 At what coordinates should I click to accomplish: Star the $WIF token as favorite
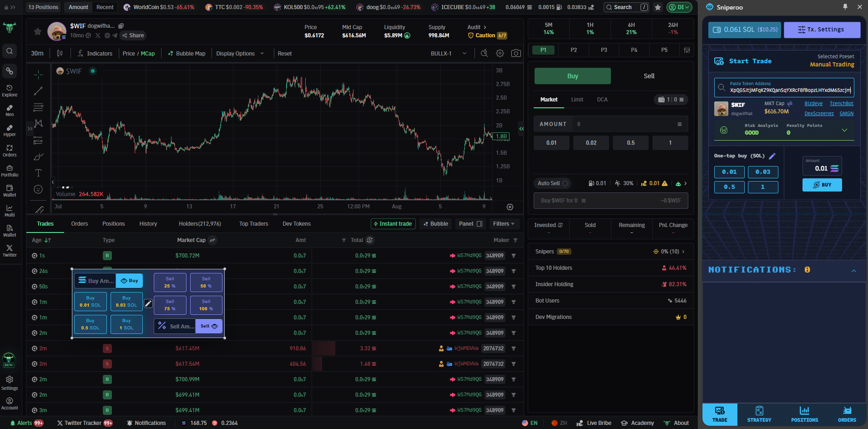coord(38,31)
